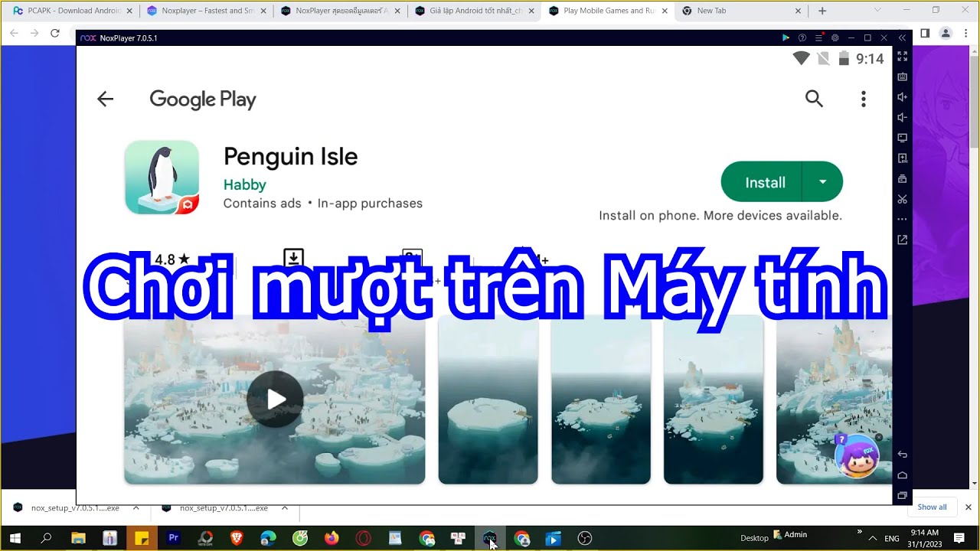Increase volume in Nox sidebar
The width and height of the screenshot is (980, 551).
(x=902, y=97)
